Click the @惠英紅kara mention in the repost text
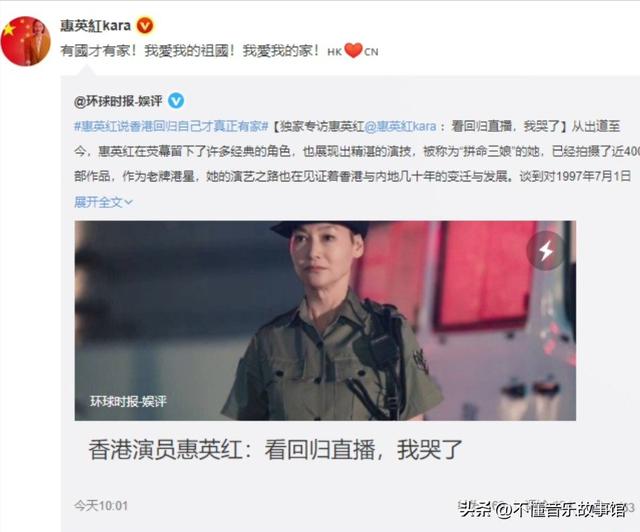The height and width of the screenshot is (532, 640). coord(400,126)
